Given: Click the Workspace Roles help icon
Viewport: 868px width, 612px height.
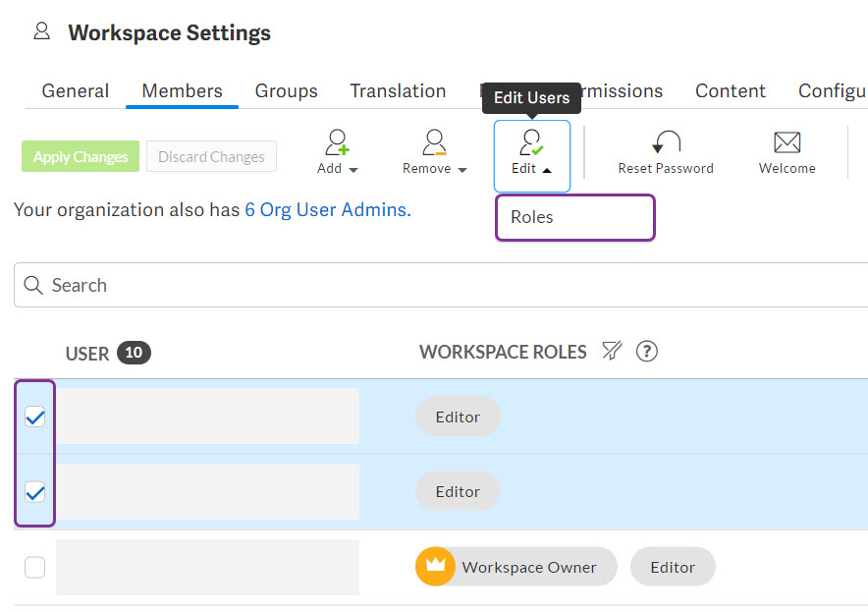Looking at the screenshot, I should point(646,351).
